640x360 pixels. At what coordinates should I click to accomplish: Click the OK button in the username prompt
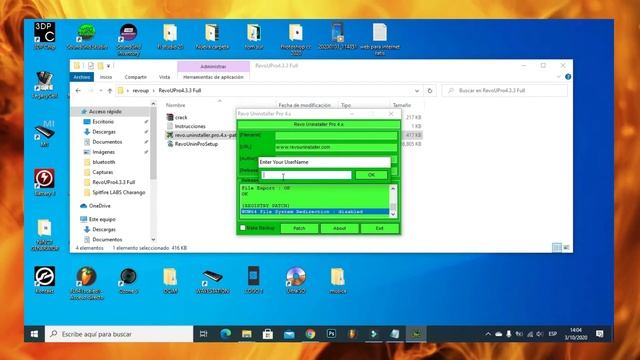[371, 175]
